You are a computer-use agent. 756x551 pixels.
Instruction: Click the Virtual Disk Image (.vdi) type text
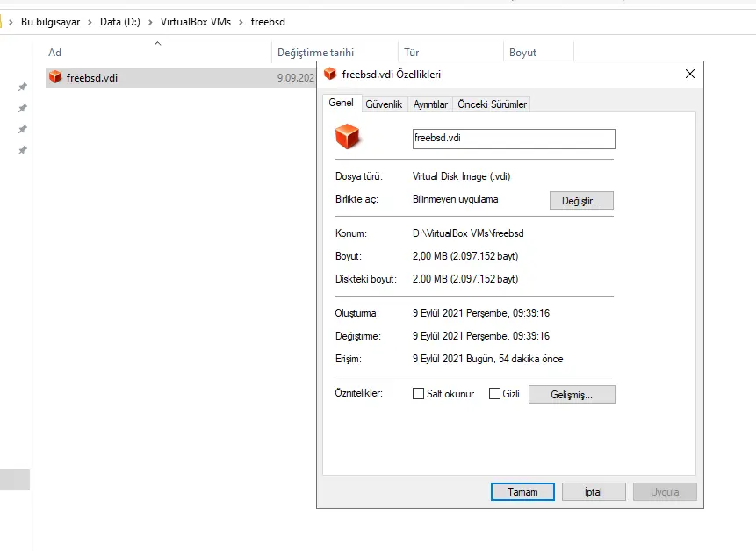click(x=461, y=176)
